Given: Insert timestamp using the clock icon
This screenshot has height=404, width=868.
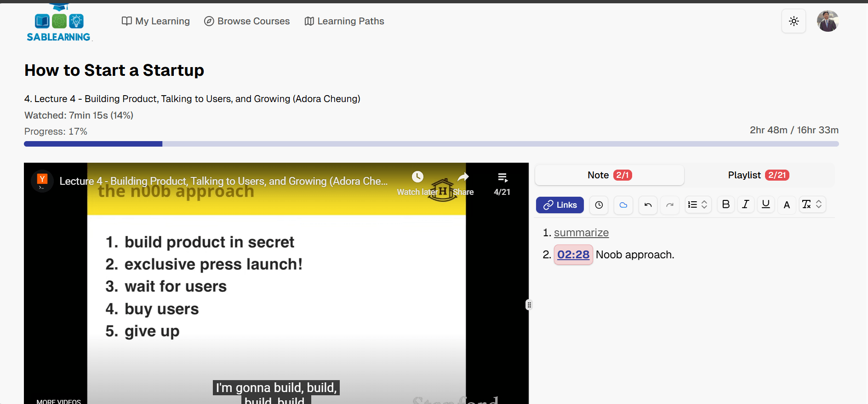Looking at the screenshot, I should click(x=599, y=205).
